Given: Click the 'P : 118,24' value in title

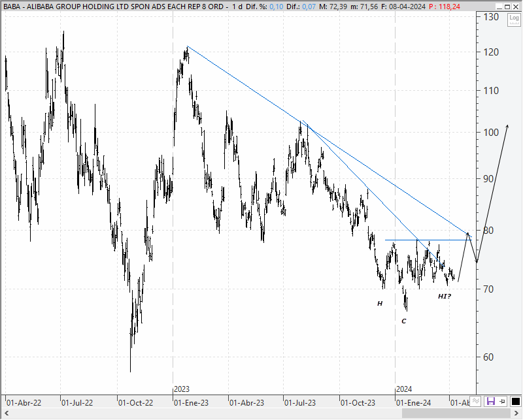Looking at the screenshot, I should (x=445, y=7).
